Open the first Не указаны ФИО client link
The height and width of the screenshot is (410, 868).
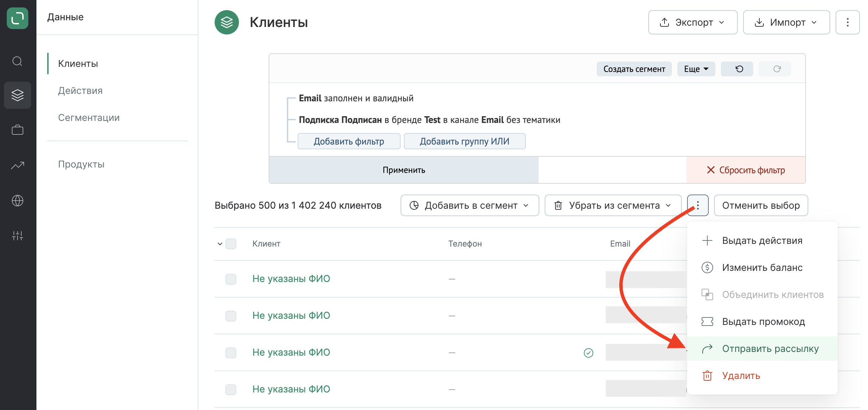pos(291,279)
